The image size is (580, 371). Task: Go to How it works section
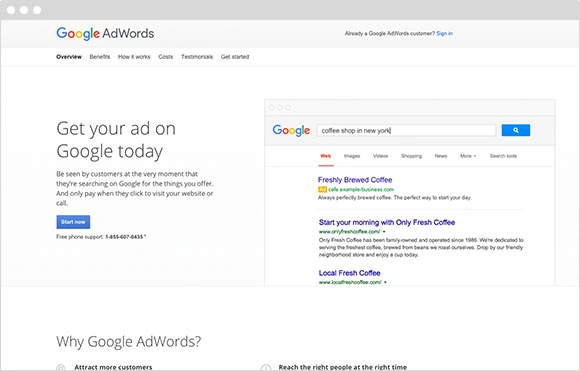coord(134,57)
